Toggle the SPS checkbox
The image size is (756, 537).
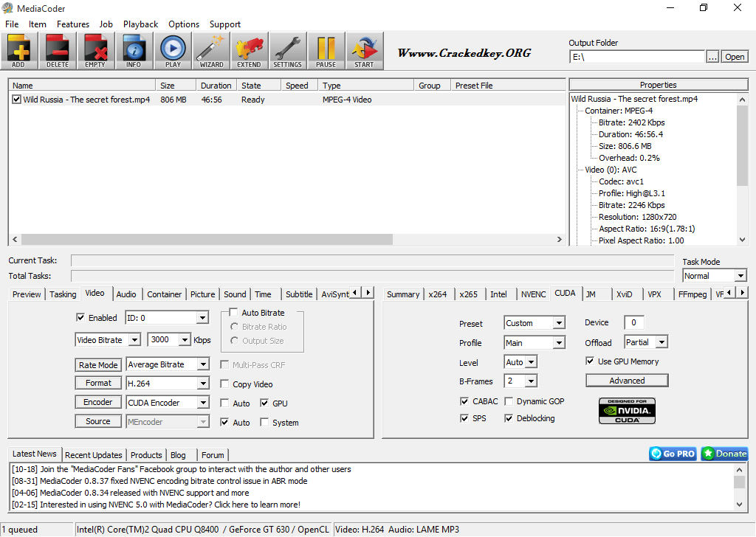464,418
